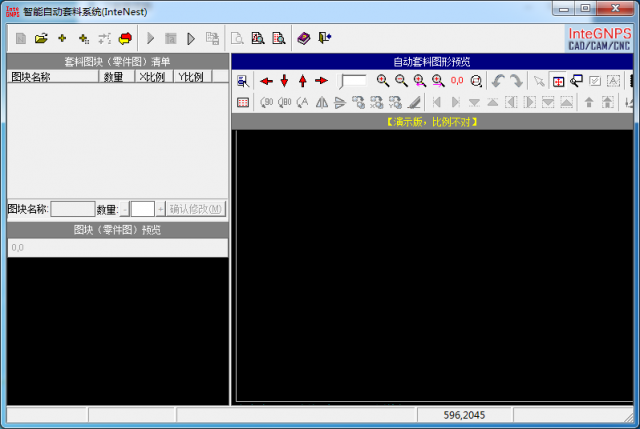This screenshot has width=640, height=429.
Task: Click the yellow plus add-part icon
Action: [x=62, y=38]
